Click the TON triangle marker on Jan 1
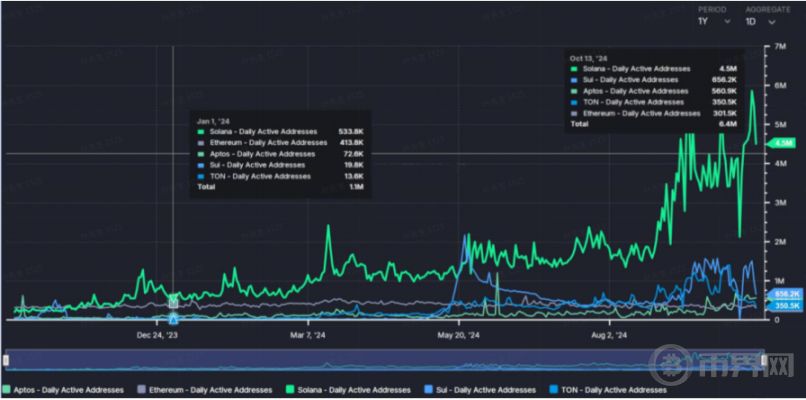The width and height of the screenshot is (806, 400). tap(173, 319)
